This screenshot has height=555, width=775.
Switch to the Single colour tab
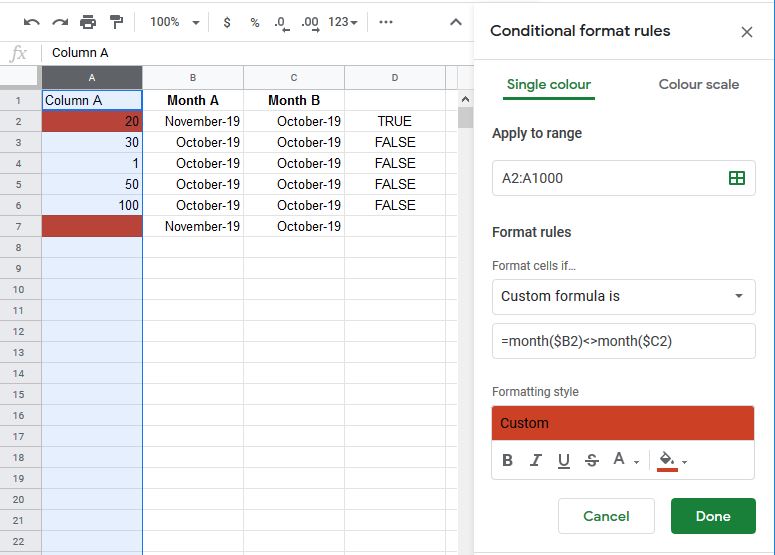(x=549, y=85)
